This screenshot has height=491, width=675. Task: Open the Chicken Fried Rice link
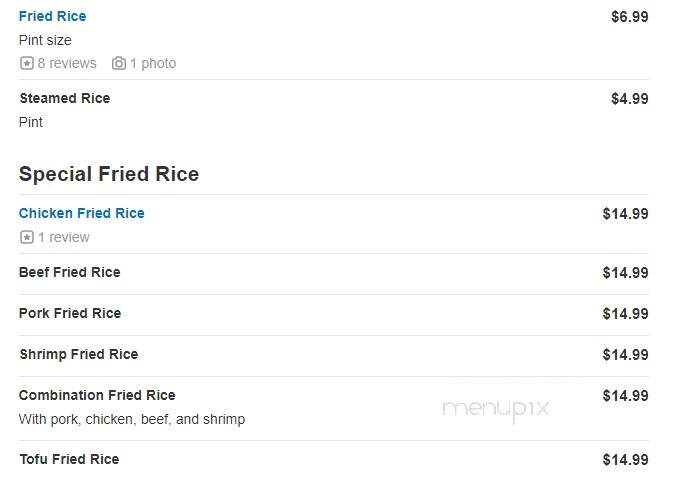pos(82,213)
